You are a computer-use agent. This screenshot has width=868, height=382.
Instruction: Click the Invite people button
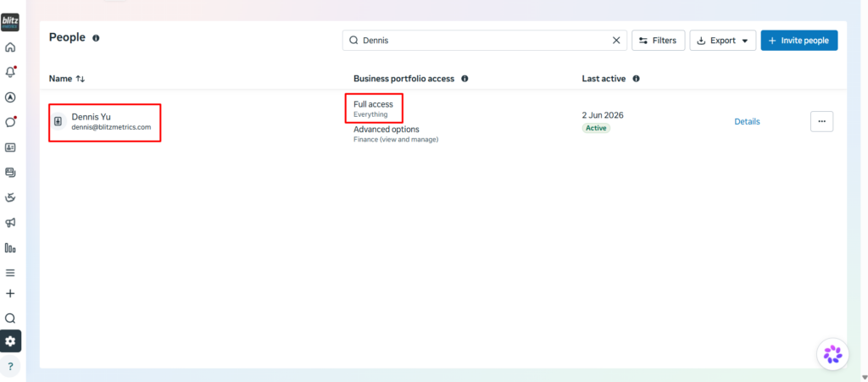click(x=798, y=41)
